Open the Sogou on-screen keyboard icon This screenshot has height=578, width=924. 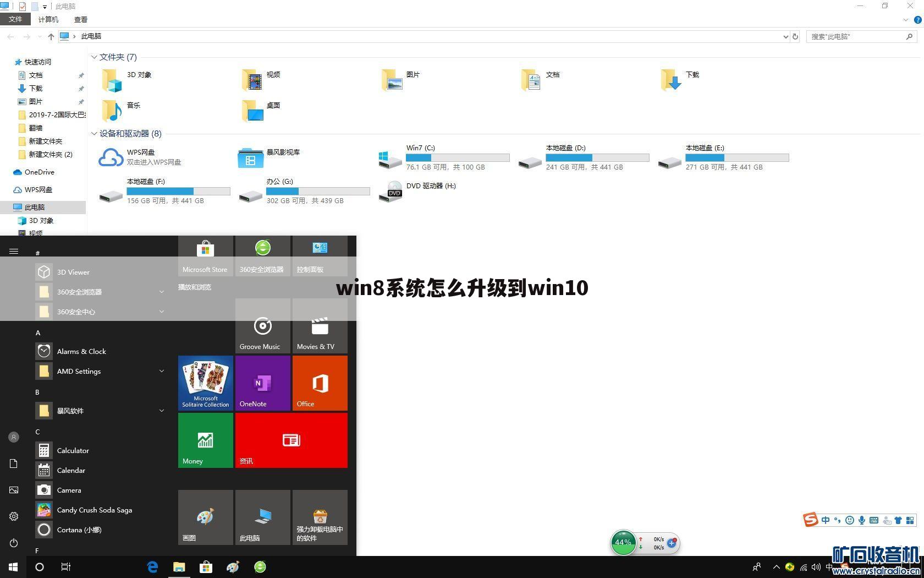(874, 520)
